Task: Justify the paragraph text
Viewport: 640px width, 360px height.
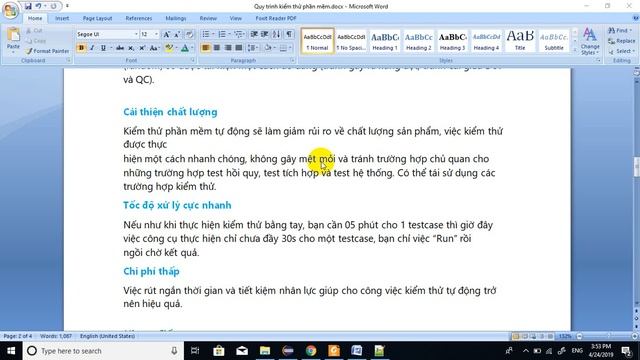Action: [x=239, y=48]
